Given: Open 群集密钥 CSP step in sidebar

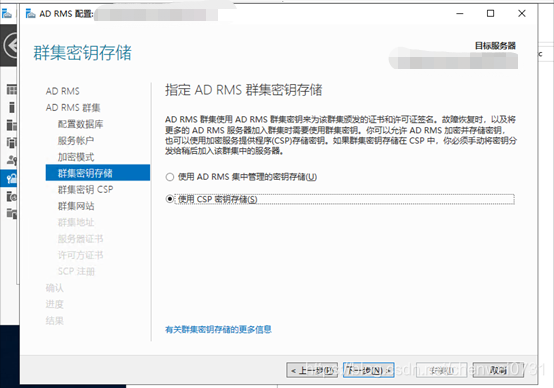Looking at the screenshot, I should [x=86, y=190].
